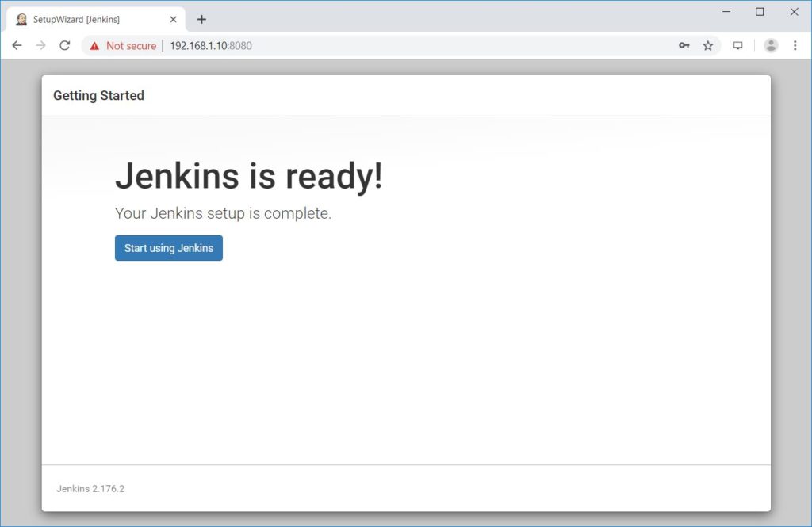Viewport: 812px width, 527px height.
Task: Click the Getting Started heading
Action: [x=98, y=96]
